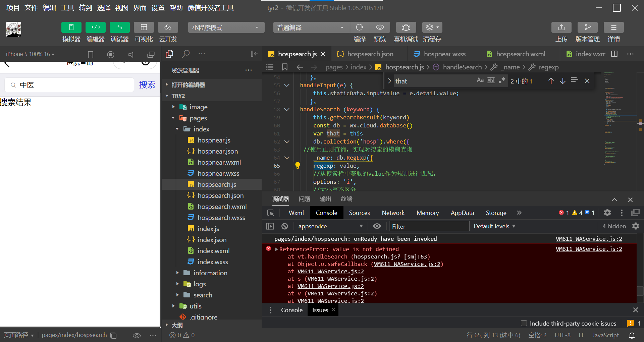Change the iPhone 5 device selector
The image size is (644, 342).
(30, 54)
